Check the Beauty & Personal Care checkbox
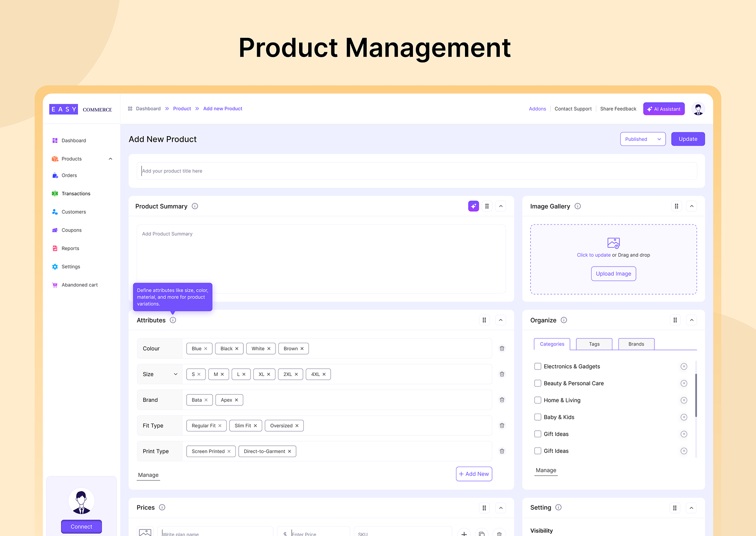 (538, 383)
